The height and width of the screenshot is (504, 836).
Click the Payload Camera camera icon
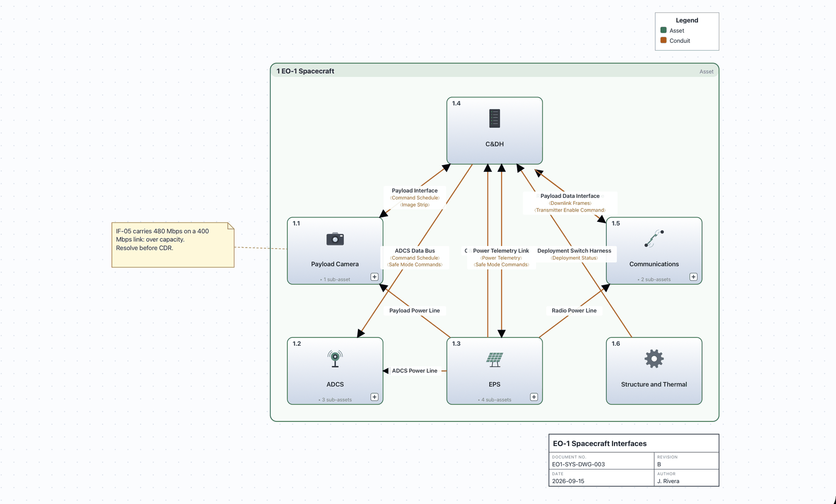click(x=335, y=239)
